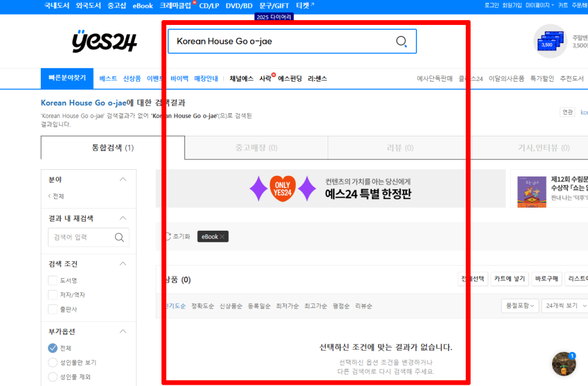Collapse the 결과 내 재검색 section
This screenshot has height=386, width=588.
pos(122,219)
